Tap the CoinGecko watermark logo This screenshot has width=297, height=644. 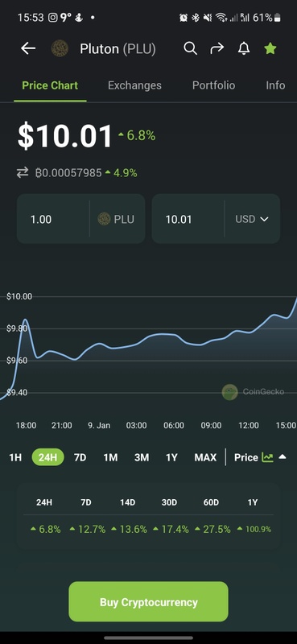click(229, 392)
